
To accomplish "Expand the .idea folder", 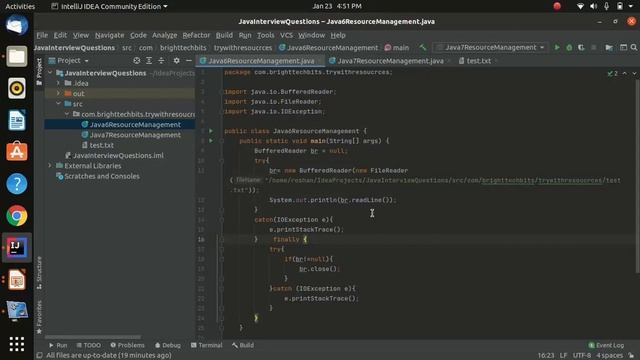I will [x=58, y=83].
